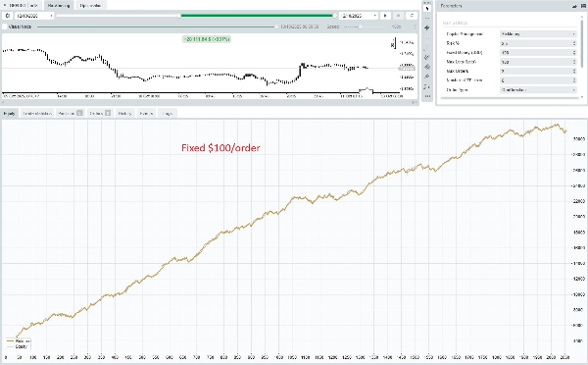Switch to the Backtesting tab

[59, 5]
